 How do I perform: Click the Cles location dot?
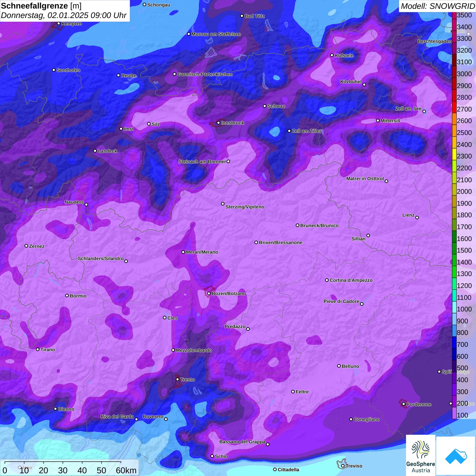pyautogui.click(x=165, y=318)
